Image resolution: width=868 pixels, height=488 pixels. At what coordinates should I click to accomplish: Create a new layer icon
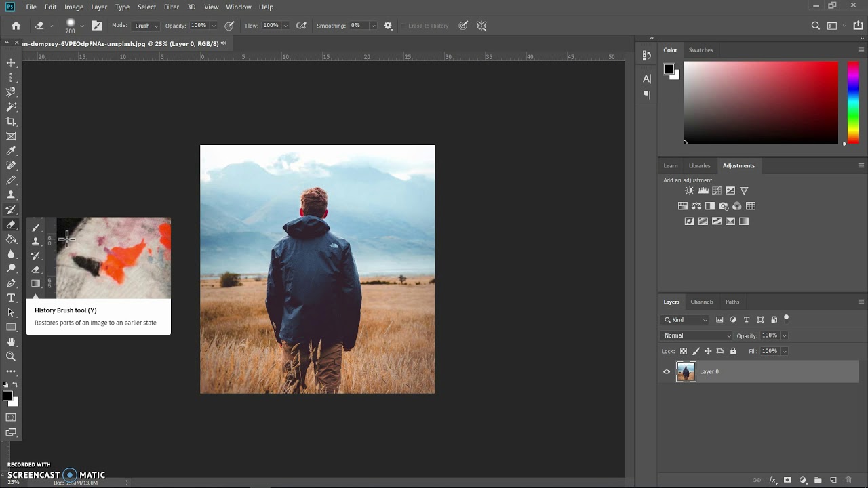(x=833, y=480)
